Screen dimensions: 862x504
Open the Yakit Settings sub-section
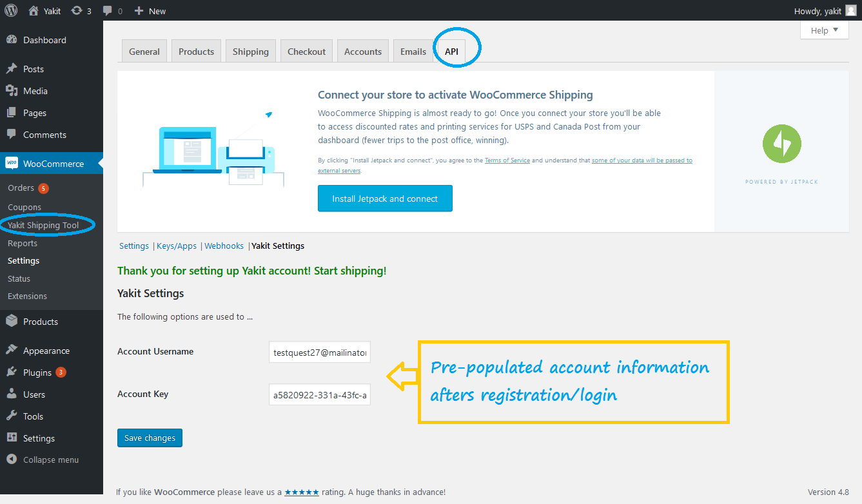[278, 246]
